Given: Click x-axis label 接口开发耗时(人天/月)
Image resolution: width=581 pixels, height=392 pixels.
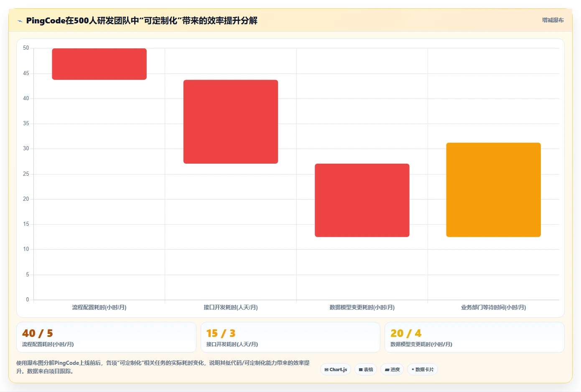Looking at the screenshot, I should pos(231,307).
